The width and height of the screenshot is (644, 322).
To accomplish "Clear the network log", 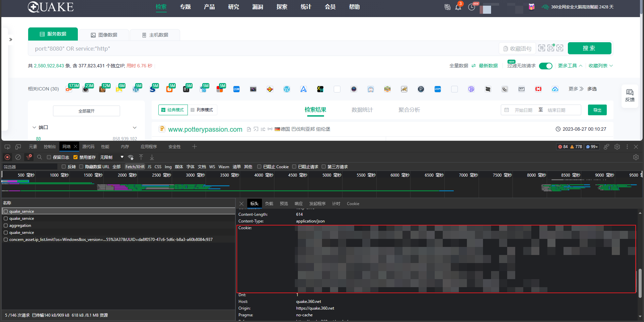I will (x=18, y=157).
